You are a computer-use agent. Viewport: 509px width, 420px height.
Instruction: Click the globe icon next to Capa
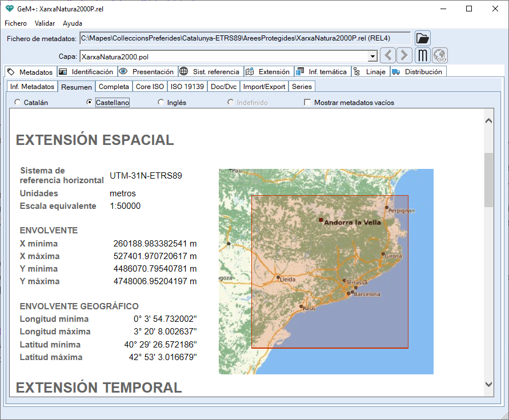(x=440, y=55)
